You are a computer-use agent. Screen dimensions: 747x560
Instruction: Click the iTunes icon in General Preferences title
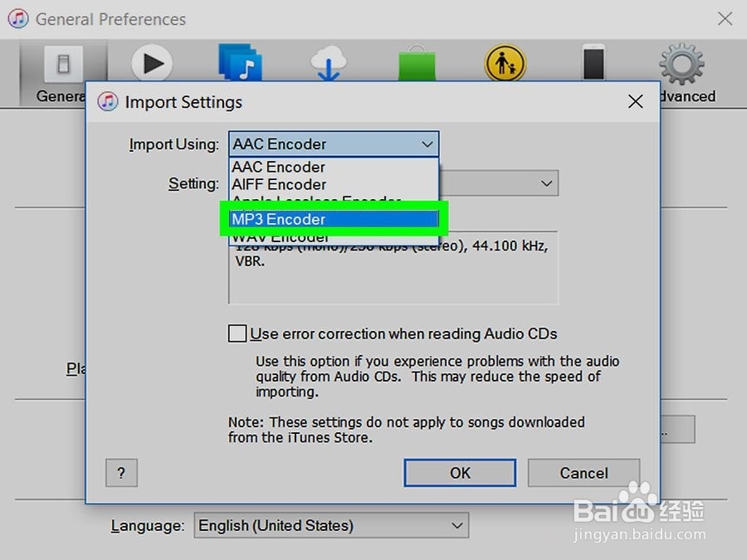coord(18,19)
